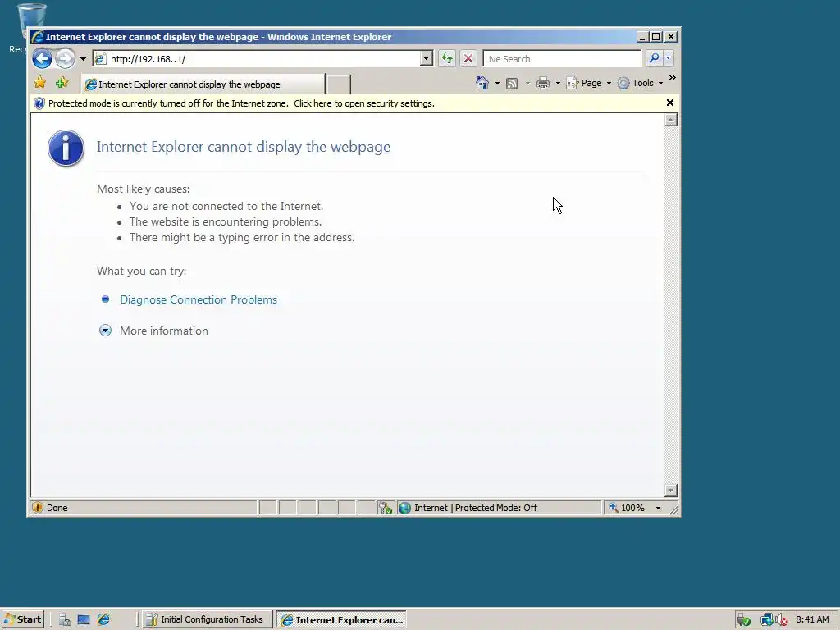Expand the Feeds dropdown arrow
This screenshot has width=840, height=630.
tap(527, 83)
